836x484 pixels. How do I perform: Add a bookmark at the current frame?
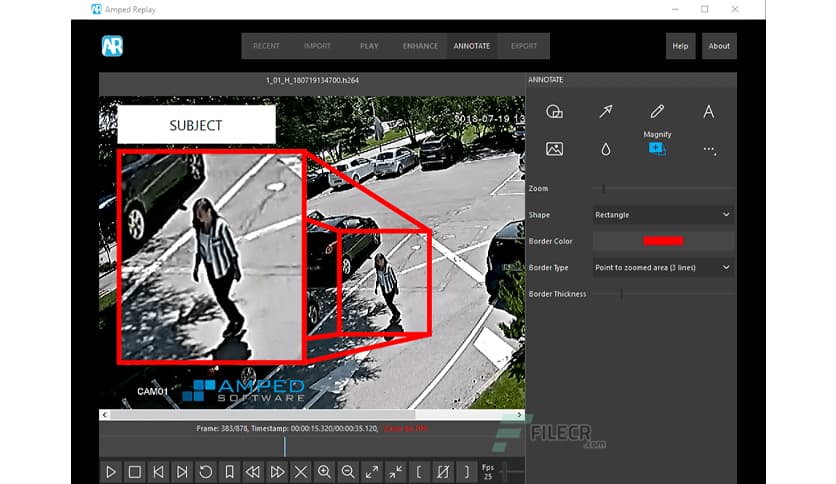coord(229,472)
